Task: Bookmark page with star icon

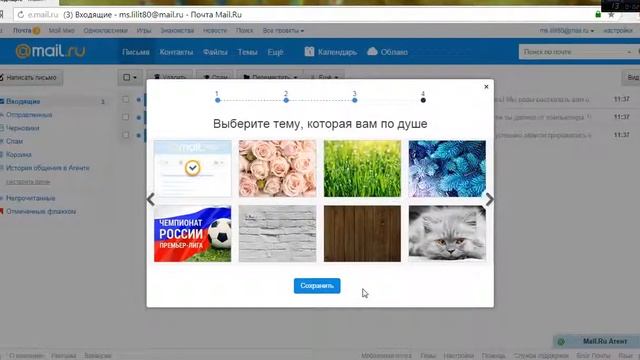Action: (x=611, y=15)
